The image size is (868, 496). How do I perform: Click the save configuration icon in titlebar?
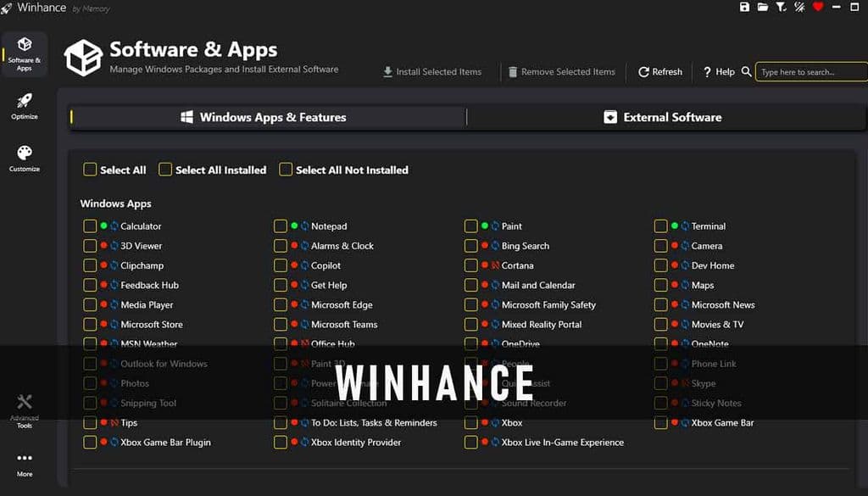point(745,7)
